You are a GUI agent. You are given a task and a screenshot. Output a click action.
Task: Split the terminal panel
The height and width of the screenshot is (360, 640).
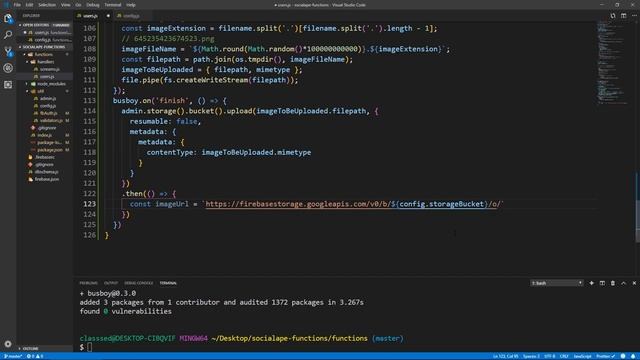tap(602, 283)
